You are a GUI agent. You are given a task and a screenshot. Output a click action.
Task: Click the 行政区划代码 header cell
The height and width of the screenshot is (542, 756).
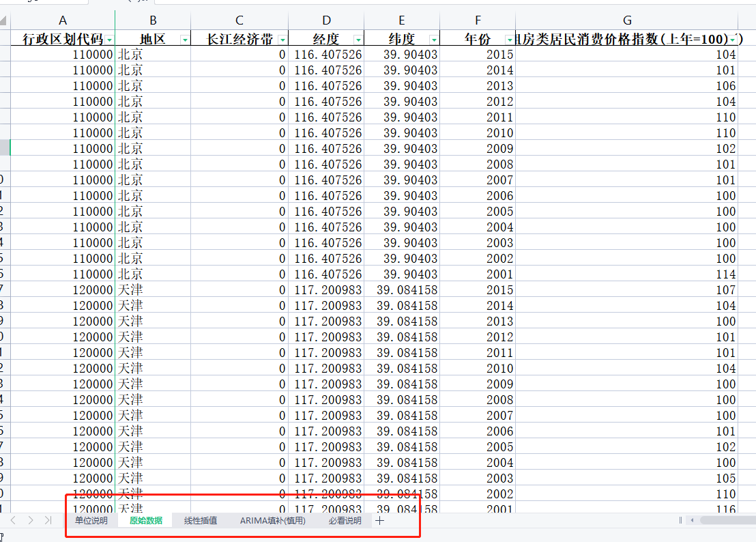pos(63,39)
